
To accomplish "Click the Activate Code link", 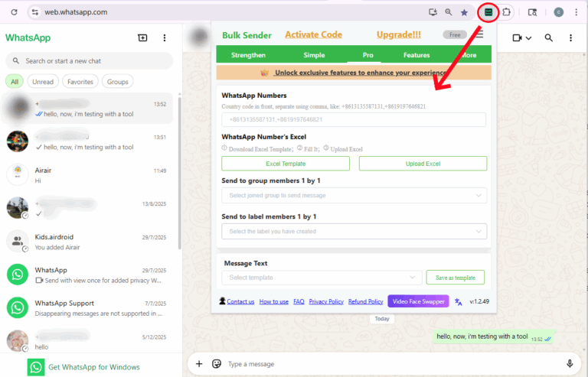I will (x=313, y=35).
